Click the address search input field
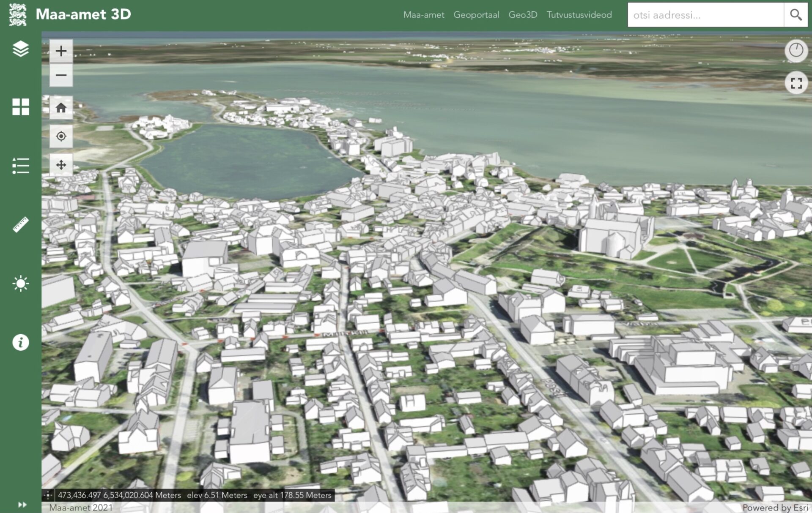This screenshot has width=812, height=513. pos(705,15)
